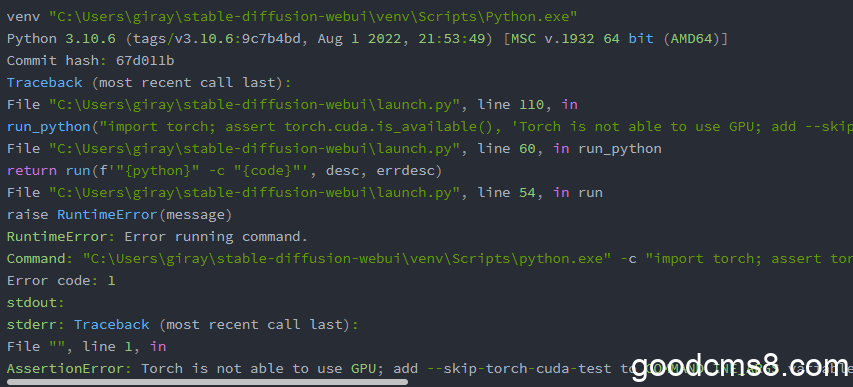Click the 'venv' line showing Python.exe path

click(292, 17)
